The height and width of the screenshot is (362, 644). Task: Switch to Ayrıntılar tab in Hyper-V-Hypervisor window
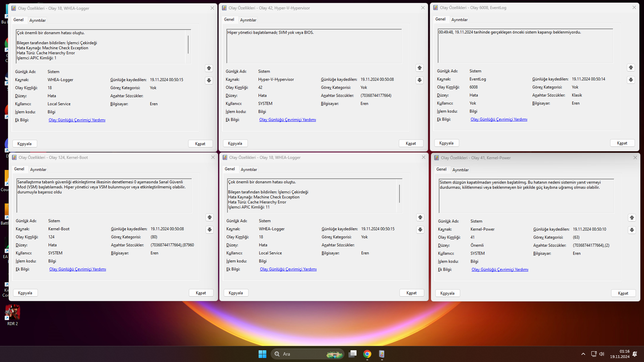pos(248,20)
